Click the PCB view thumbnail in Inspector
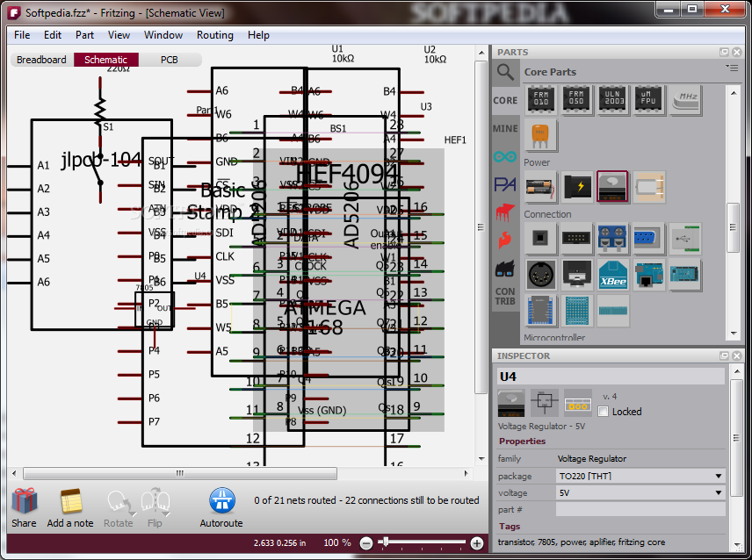The image size is (752, 560). pyautogui.click(x=578, y=403)
